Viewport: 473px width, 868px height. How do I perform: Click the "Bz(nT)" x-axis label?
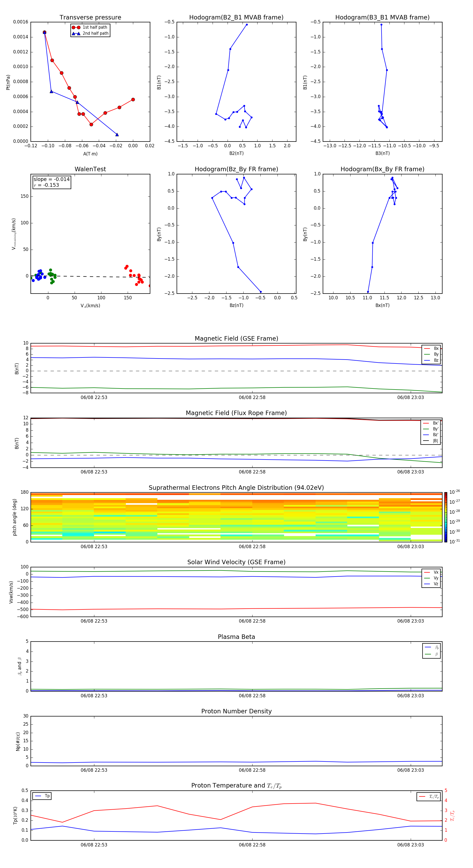[236, 305]
